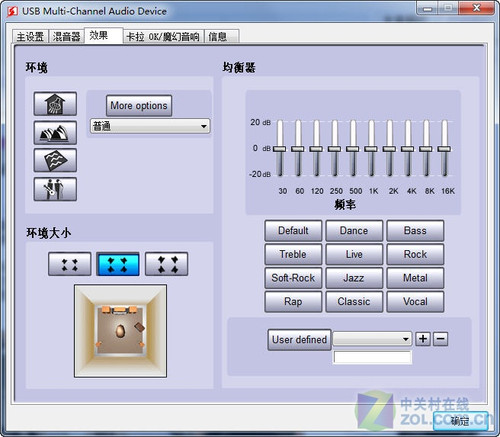
Task: Apply the Classic equalizer preset
Action: click(x=354, y=302)
